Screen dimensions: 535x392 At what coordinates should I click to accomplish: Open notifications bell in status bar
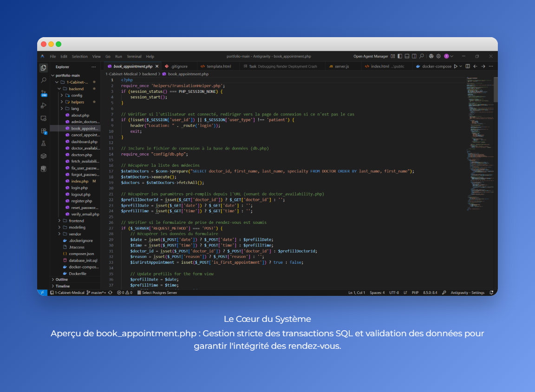491,293
